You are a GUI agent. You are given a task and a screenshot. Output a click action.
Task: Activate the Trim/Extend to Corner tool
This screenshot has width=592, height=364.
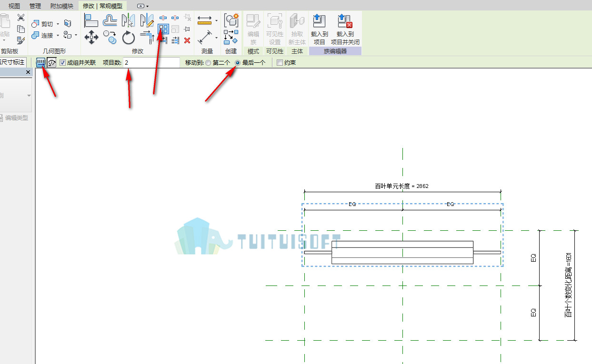[x=147, y=37]
